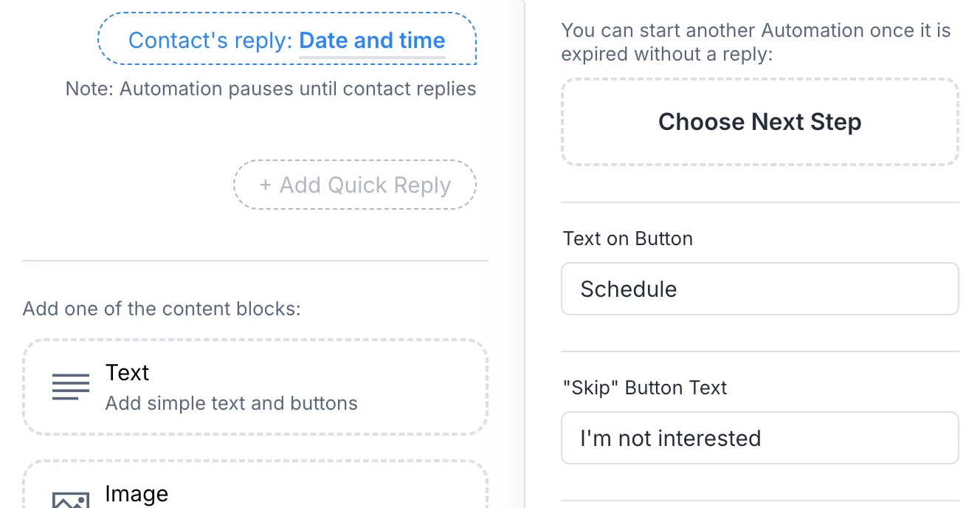Click the plus sign in Add Quick Reply

[x=266, y=185]
